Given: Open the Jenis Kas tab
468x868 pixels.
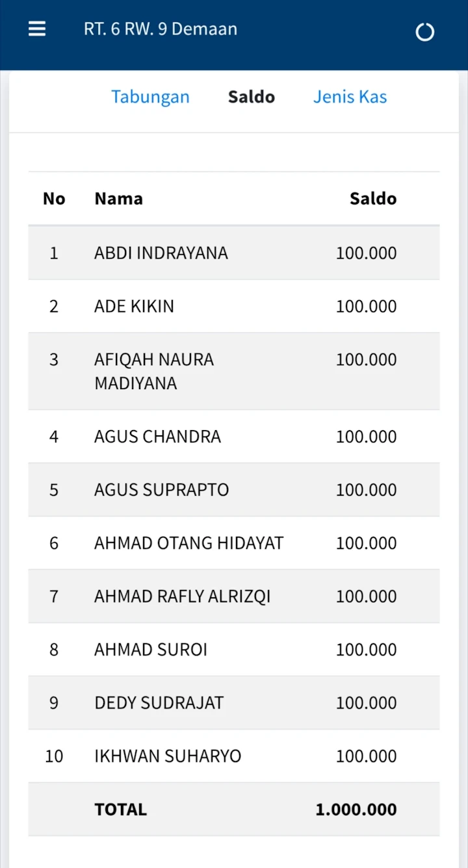Looking at the screenshot, I should (x=350, y=97).
